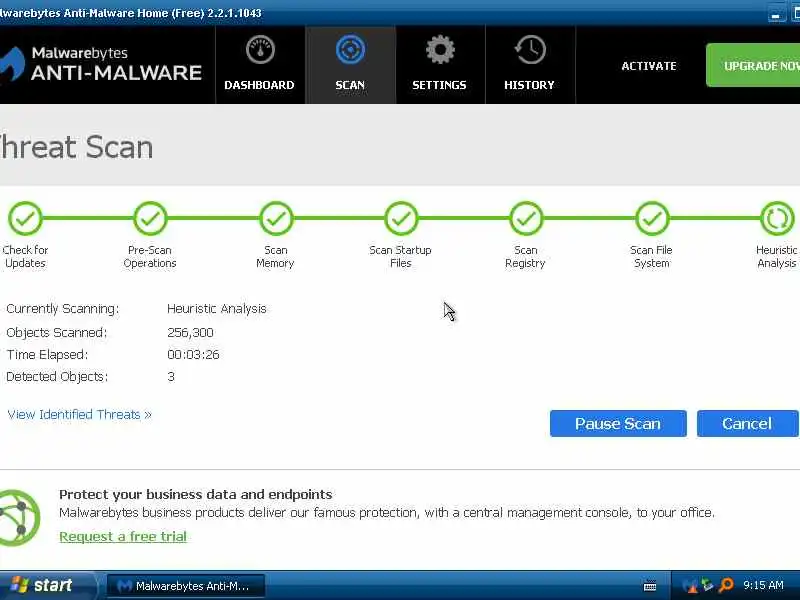Click the Protect your business data heading
800x600 pixels.
pyautogui.click(x=195, y=494)
